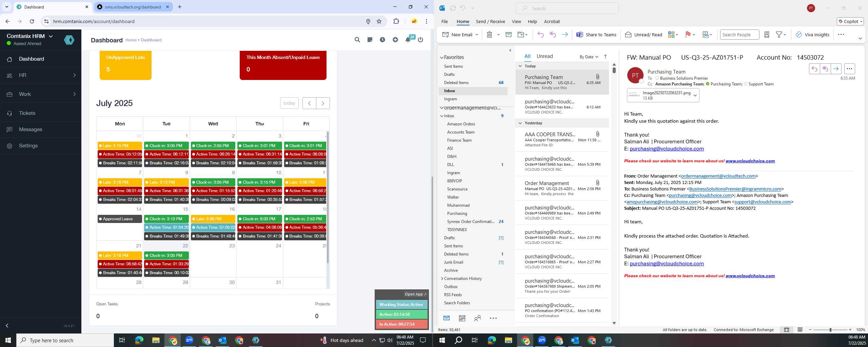
Task: Toggle Unread/Read for the selected message
Action: [644, 35]
